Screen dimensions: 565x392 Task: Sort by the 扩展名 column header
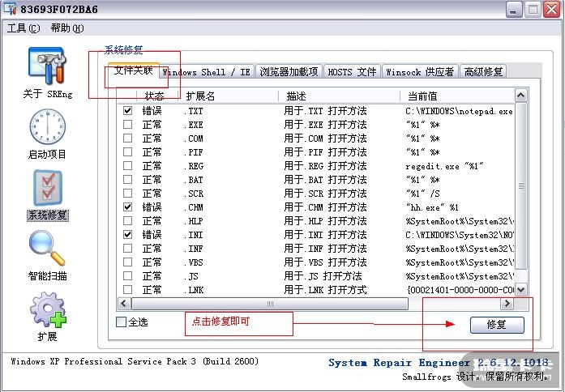[x=229, y=96]
